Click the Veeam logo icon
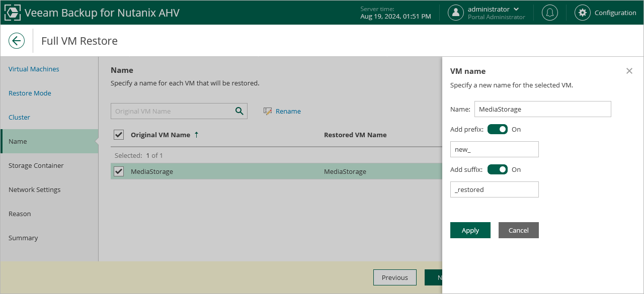This screenshot has width=644, height=294. [12, 13]
